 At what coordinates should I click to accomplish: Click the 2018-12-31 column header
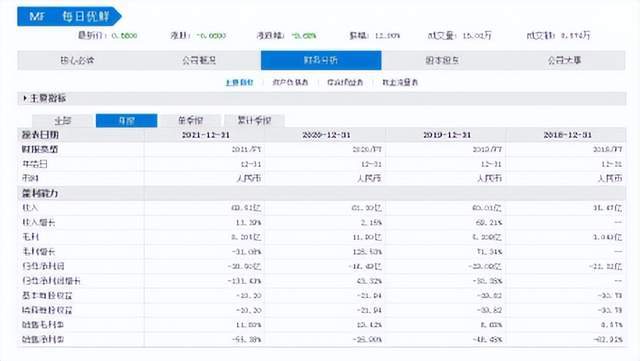(x=567, y=135)
